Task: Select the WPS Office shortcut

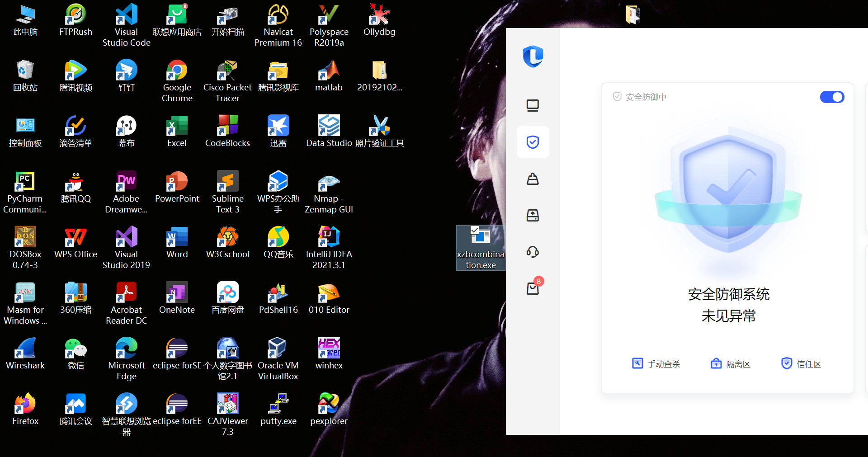Action: click(x=75, y=243)
